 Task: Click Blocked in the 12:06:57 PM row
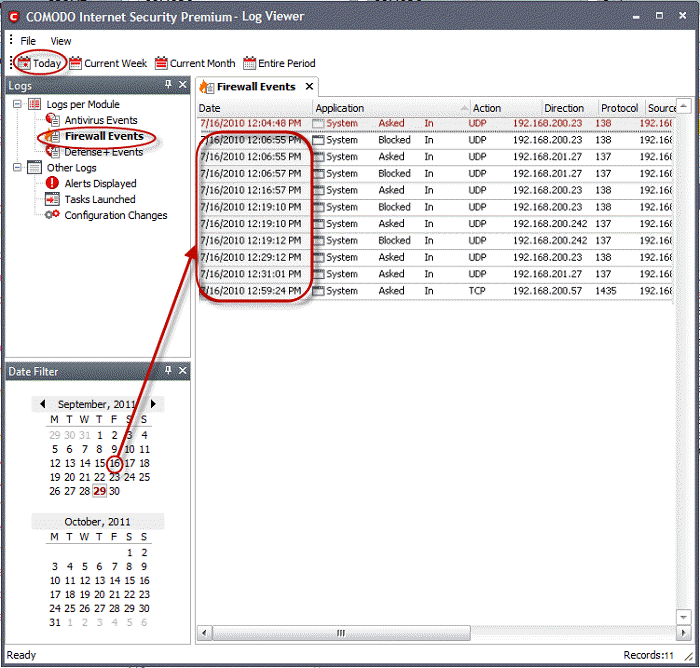coord(394,174)
